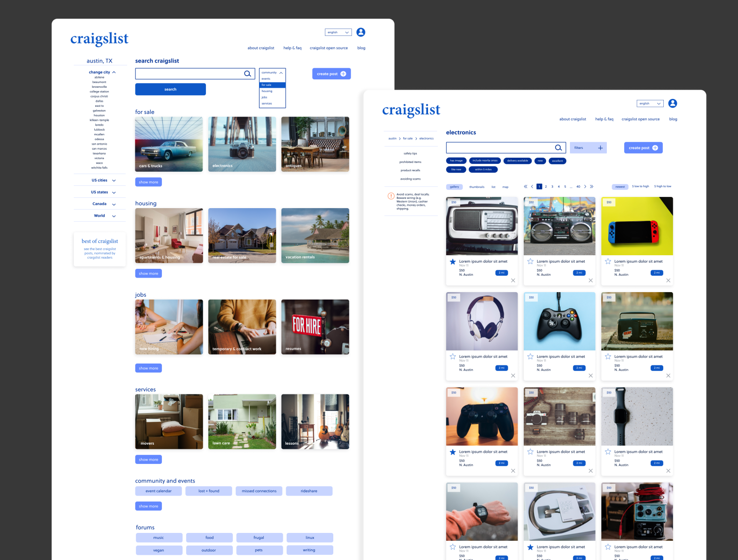Viewport: 738px width, 560px height.
Task: Jump to first page with the double-left arrow
Action: click(x=525, y=186)
